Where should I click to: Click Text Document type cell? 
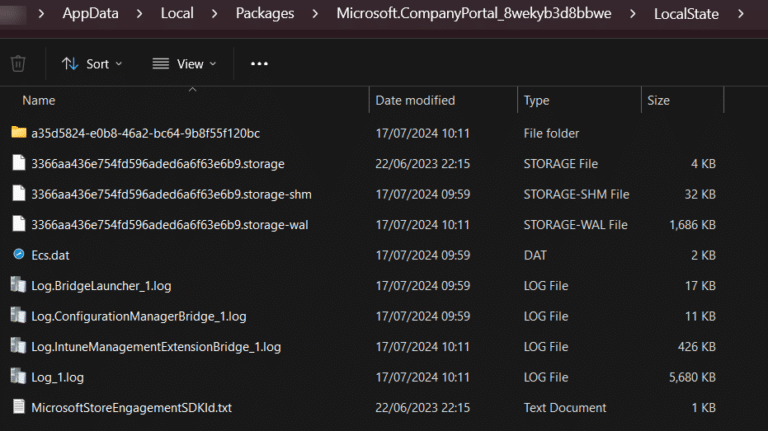pyautogui.click(x=565, y=407)
